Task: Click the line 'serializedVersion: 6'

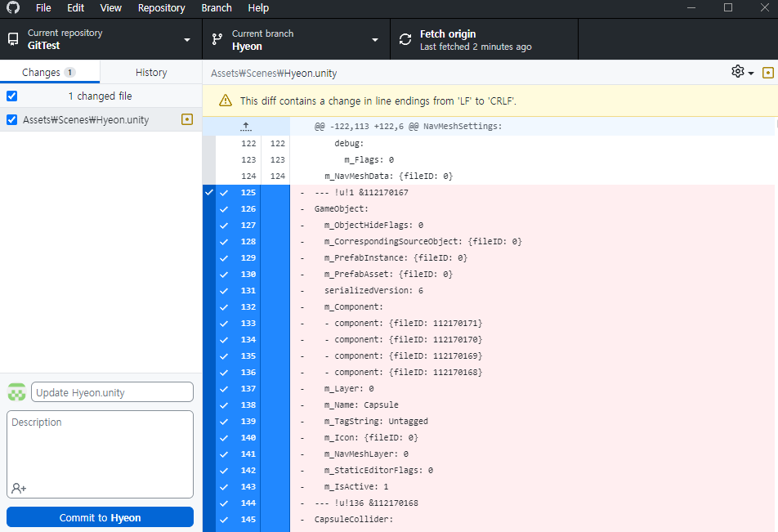Action: coord(373,291)
